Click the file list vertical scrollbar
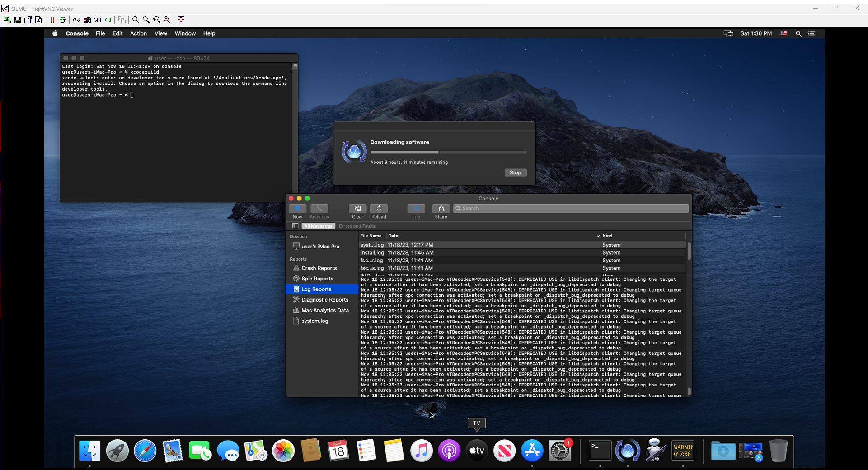The image size is (868, 470). pyautogui.click(x=689, y=251)
